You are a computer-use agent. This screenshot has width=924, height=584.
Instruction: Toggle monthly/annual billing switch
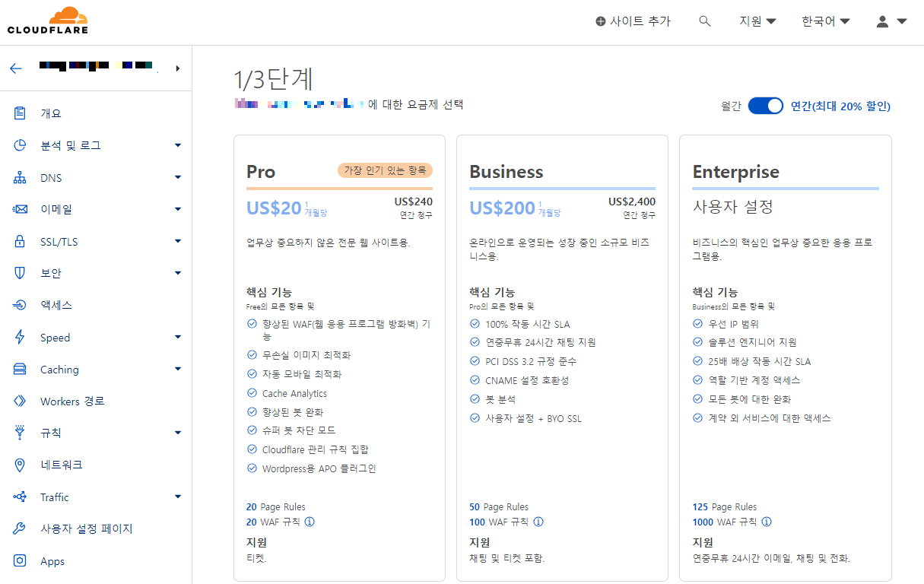point(766,106)
